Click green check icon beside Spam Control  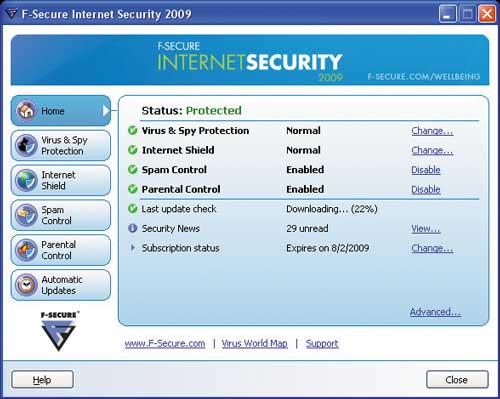pyautogui.click(x=133, y=170)
